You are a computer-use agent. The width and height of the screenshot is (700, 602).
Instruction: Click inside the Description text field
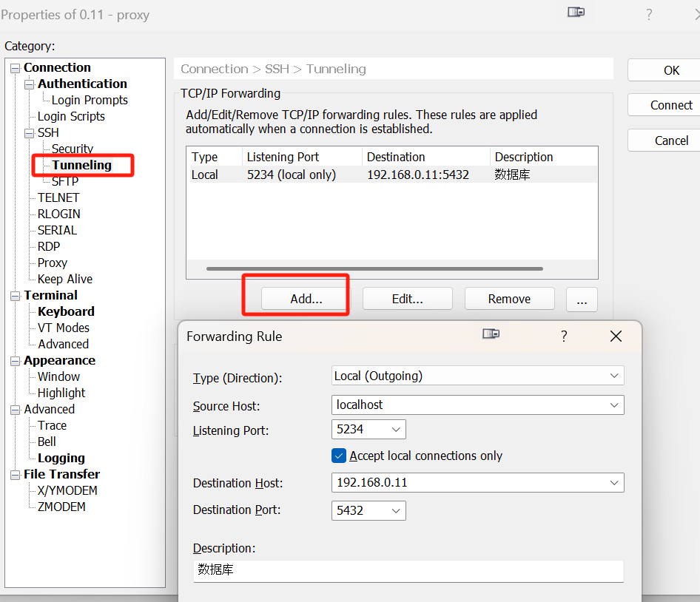click(x=408, y=570)
